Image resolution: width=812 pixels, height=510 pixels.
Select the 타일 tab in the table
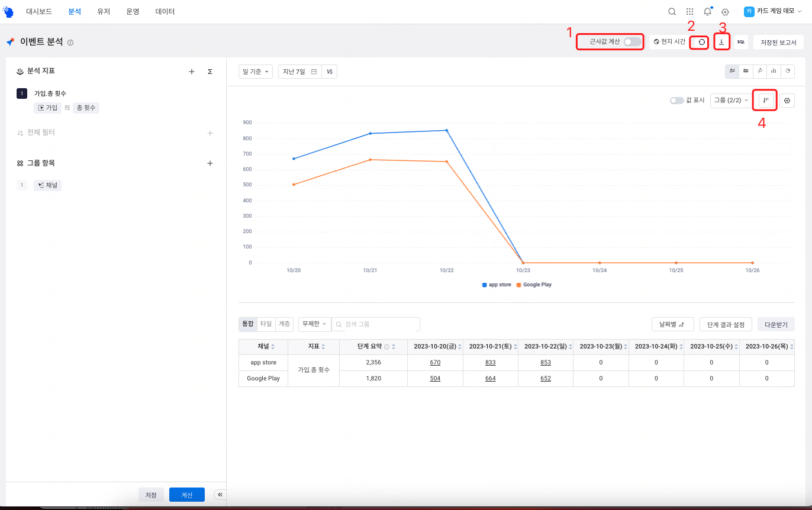click(x=266, y=324)
